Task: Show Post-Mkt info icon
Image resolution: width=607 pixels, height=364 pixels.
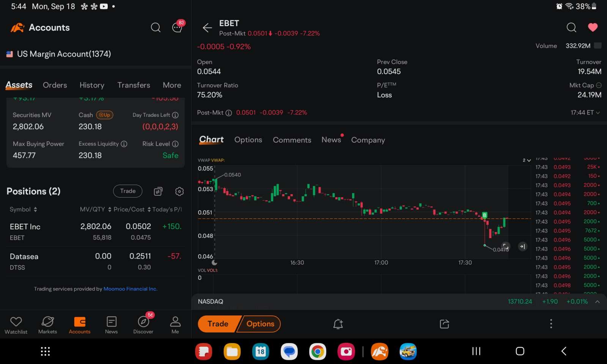Action: point(229,113)
